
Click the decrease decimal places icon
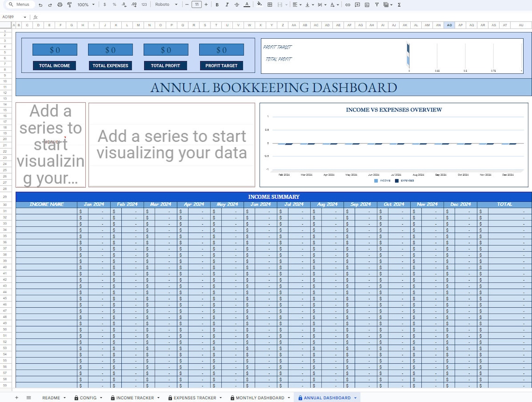click(124, 4)
